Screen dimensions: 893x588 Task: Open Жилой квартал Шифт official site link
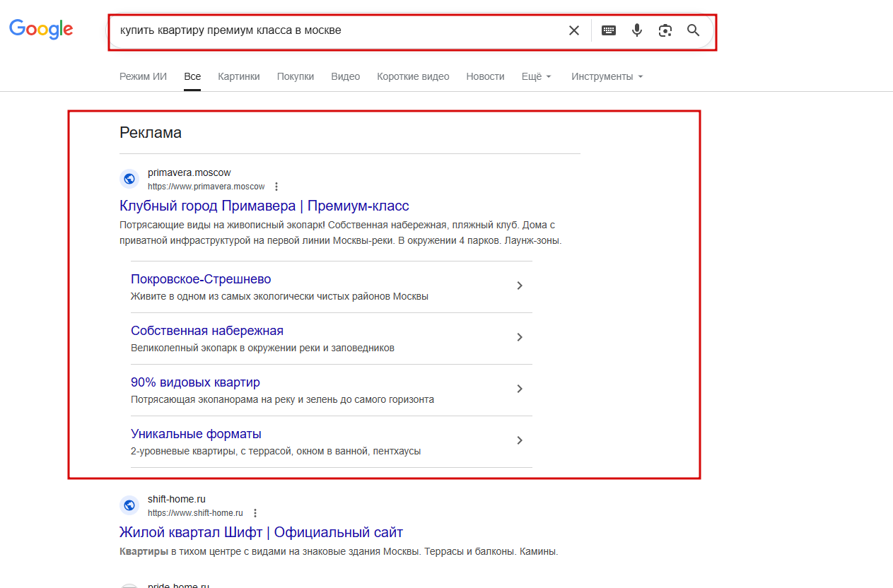[x=262, y=532]
